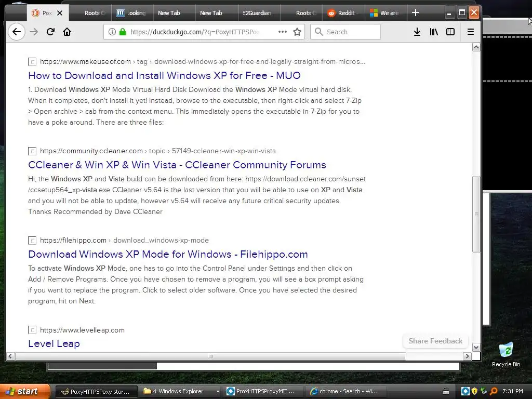Open Recycle Bin on the desktop
The width and height of the screenshot is (532, 399).
pos(506,354)
